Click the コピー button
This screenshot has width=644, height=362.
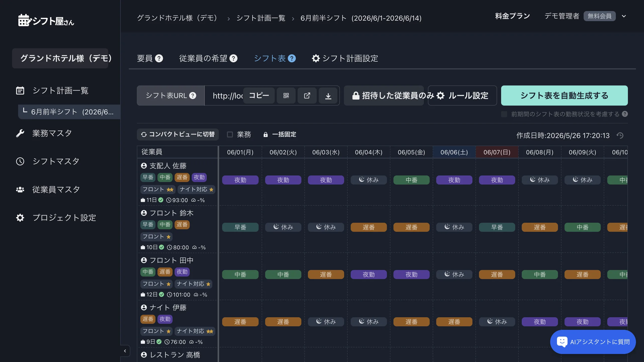click(x=259, y=96)
